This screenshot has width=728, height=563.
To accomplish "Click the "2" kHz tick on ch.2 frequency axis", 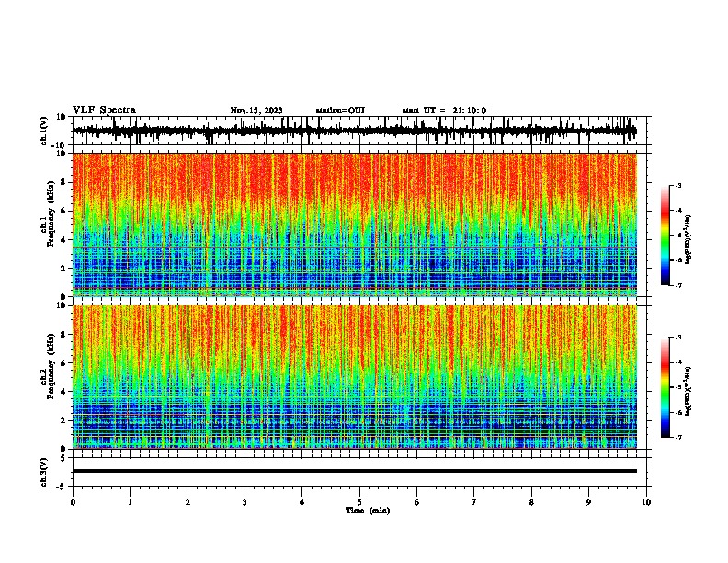I will 63,420.
